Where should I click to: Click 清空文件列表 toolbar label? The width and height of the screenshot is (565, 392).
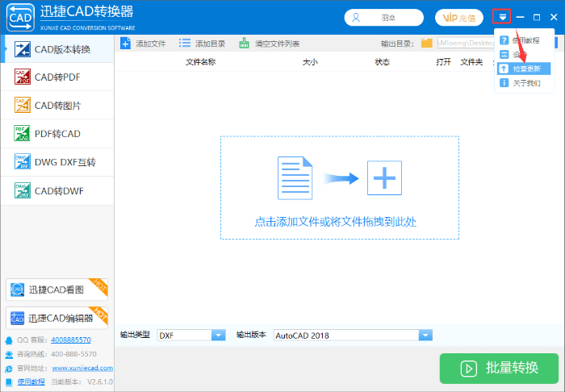(x=277, y=44)
